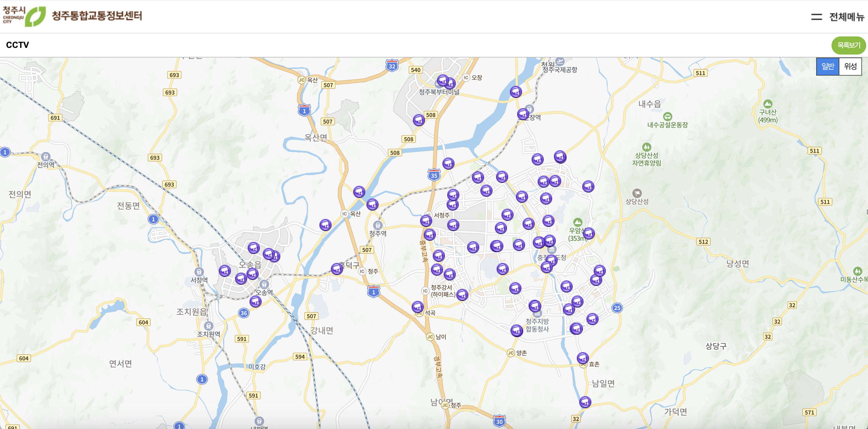868x429 pixels.
Task: Click the CCTV marker by 청주국제공항 river
Action: click(x=516, y=92)
